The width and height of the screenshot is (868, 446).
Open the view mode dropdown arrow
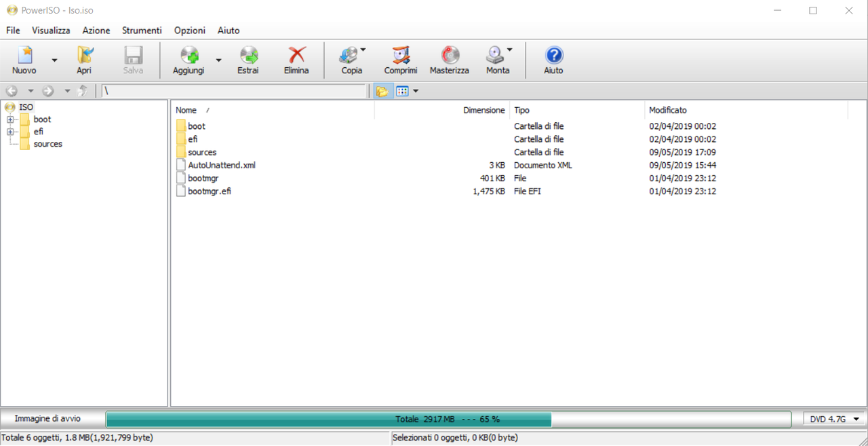click(x=416, y=91)
